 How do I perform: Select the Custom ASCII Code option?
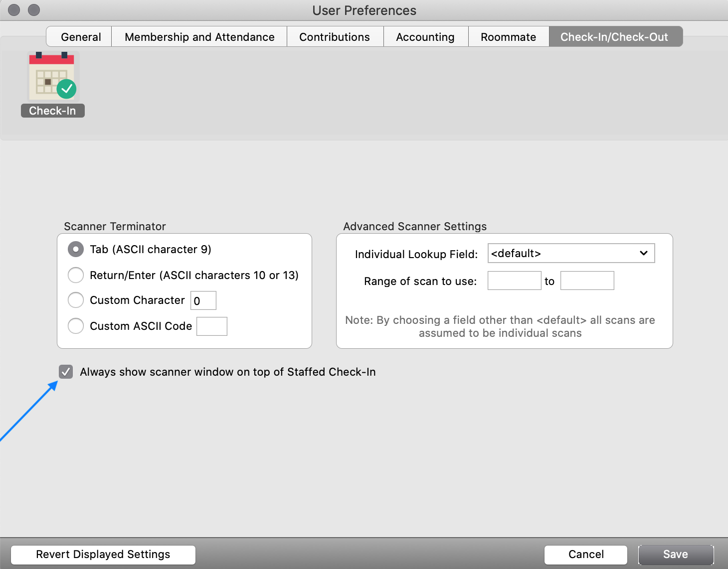75,326
